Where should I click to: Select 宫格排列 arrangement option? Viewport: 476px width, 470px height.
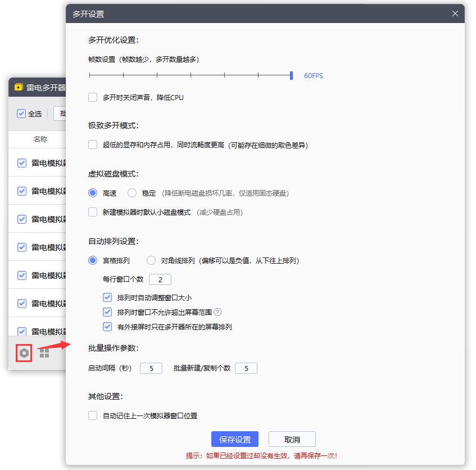[93, 260]
